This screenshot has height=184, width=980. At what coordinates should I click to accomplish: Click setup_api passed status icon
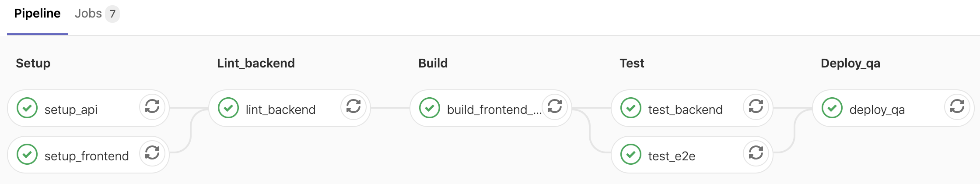pyautogui.click(x=27, y=108)
